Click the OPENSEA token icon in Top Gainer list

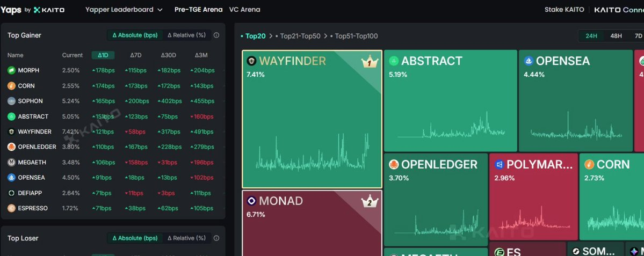(11, 178)
